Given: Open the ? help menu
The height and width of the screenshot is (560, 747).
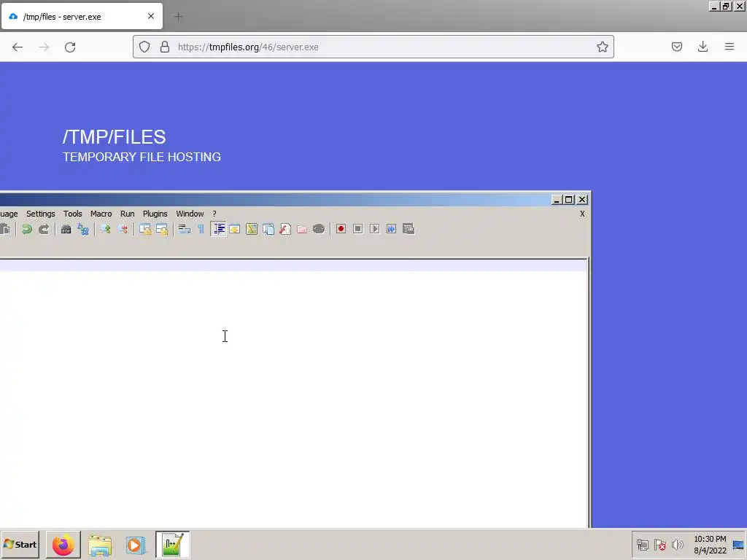Looking at the screenshot, I should 214,214.
